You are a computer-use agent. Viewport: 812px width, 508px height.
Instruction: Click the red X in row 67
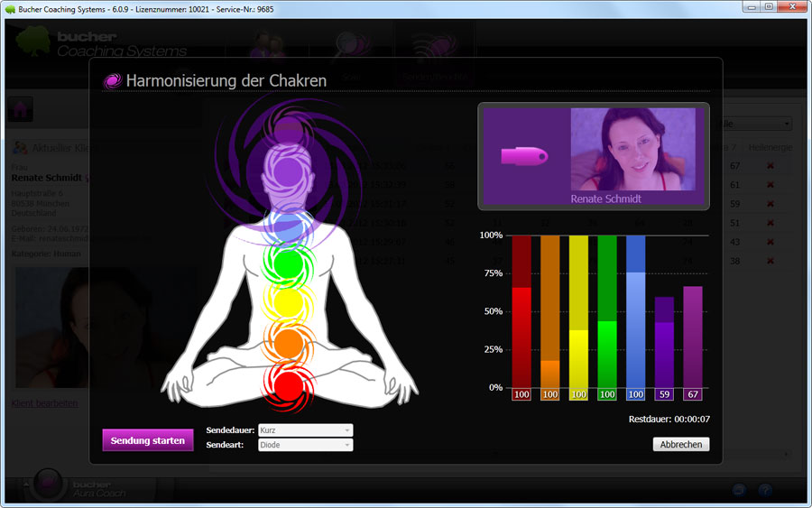pyautogui.click(x=770, y=166)
